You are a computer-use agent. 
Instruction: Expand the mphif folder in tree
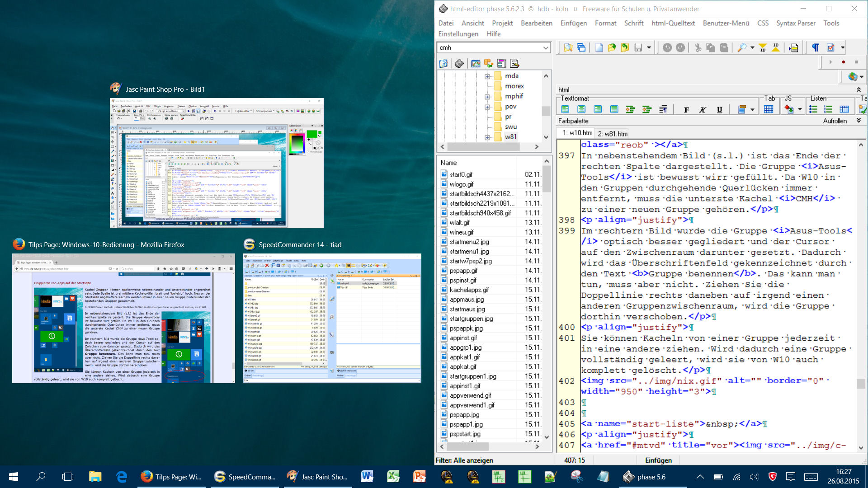pyautogui.click(x=487, y=97)
